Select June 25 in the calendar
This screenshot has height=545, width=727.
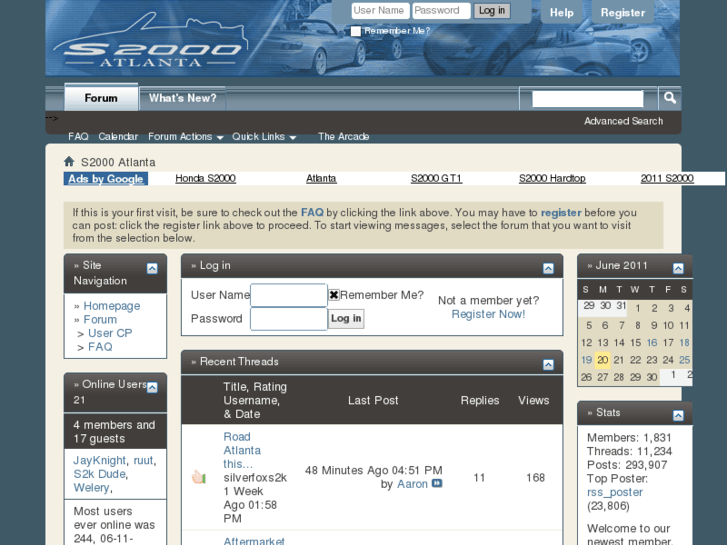point(684,360)
